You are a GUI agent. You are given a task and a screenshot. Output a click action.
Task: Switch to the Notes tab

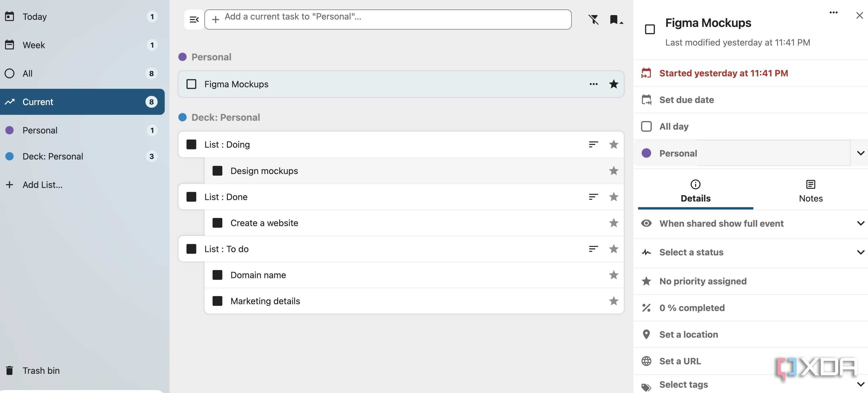pos(811,192)
